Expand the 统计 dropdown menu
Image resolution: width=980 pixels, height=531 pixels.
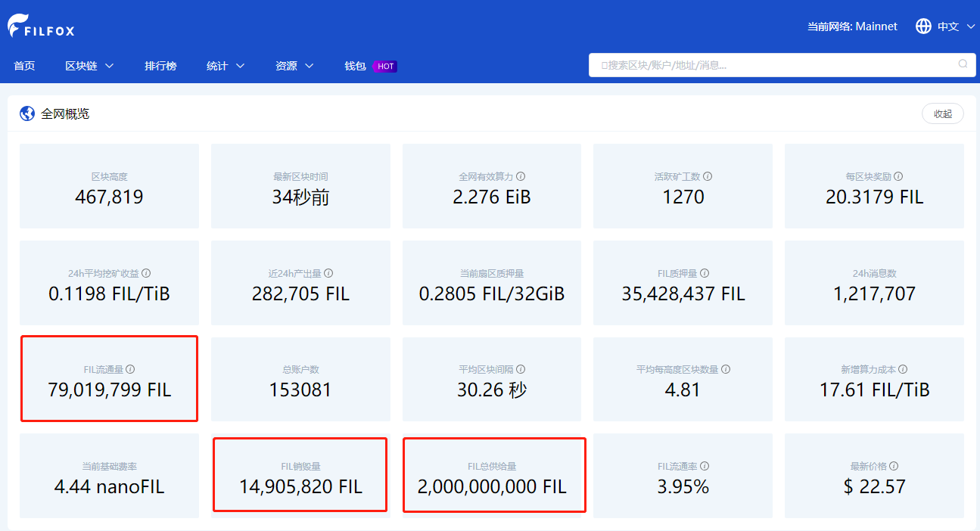tap(226, 66)
